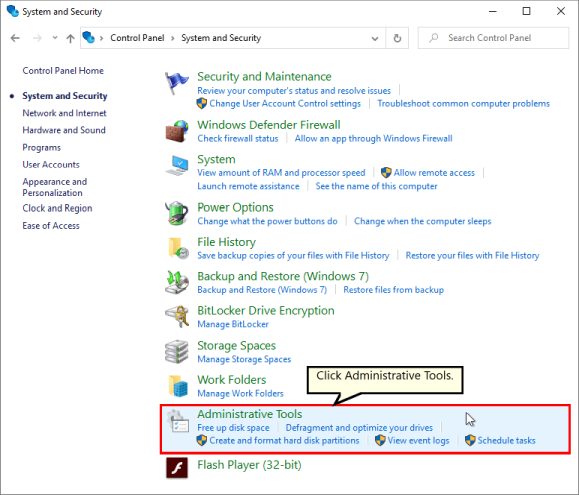
Task: Expand the address bar history dropdown
Action: coord(375,38)
